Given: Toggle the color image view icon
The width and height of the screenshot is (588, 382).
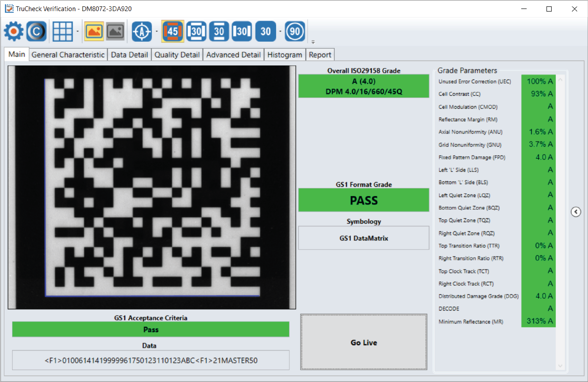Looking at the screenshot, I should pos(94,31).
